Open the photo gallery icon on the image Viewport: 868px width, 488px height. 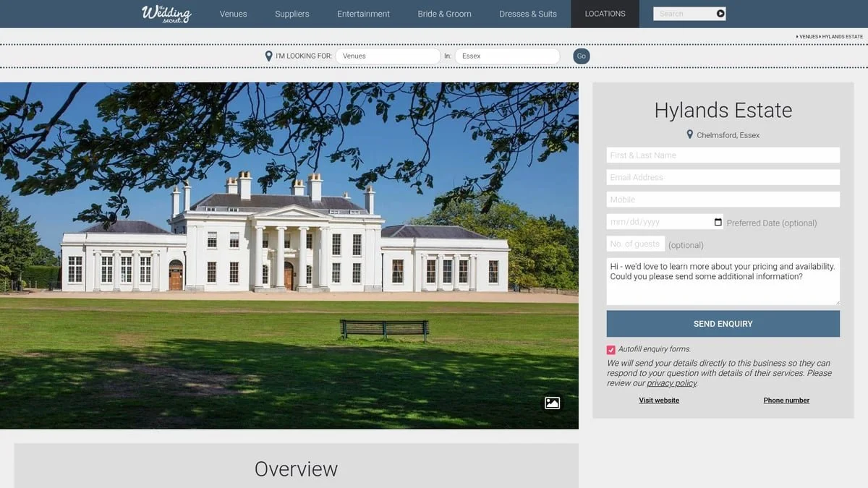552,403
